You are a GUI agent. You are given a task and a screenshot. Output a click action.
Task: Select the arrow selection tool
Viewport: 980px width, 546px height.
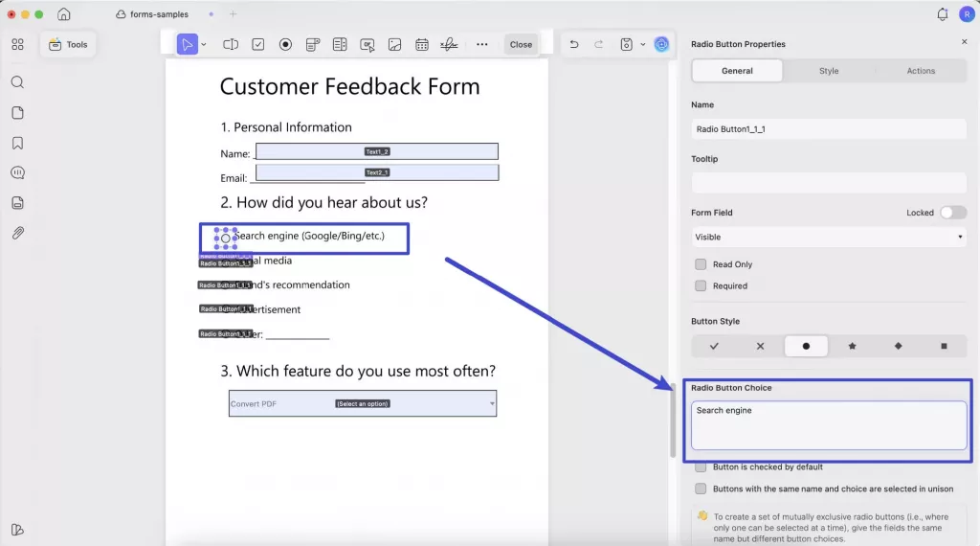click(187, 44)
